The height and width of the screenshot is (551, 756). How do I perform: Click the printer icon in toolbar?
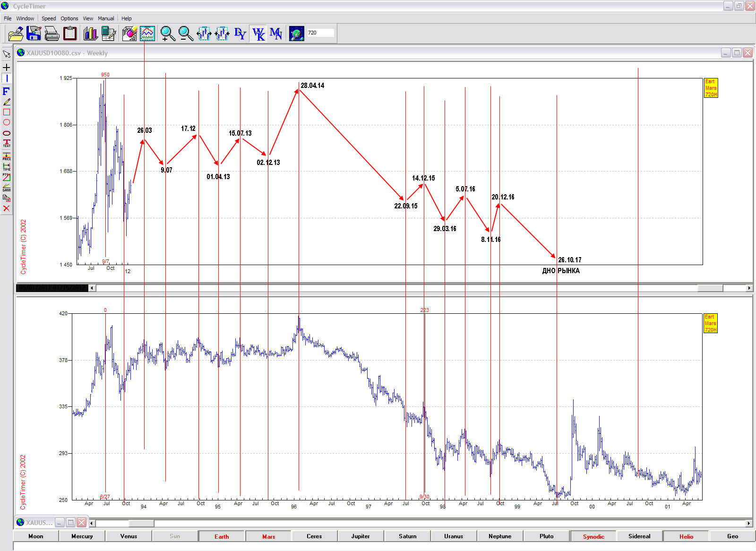click(x=52, y=34)
